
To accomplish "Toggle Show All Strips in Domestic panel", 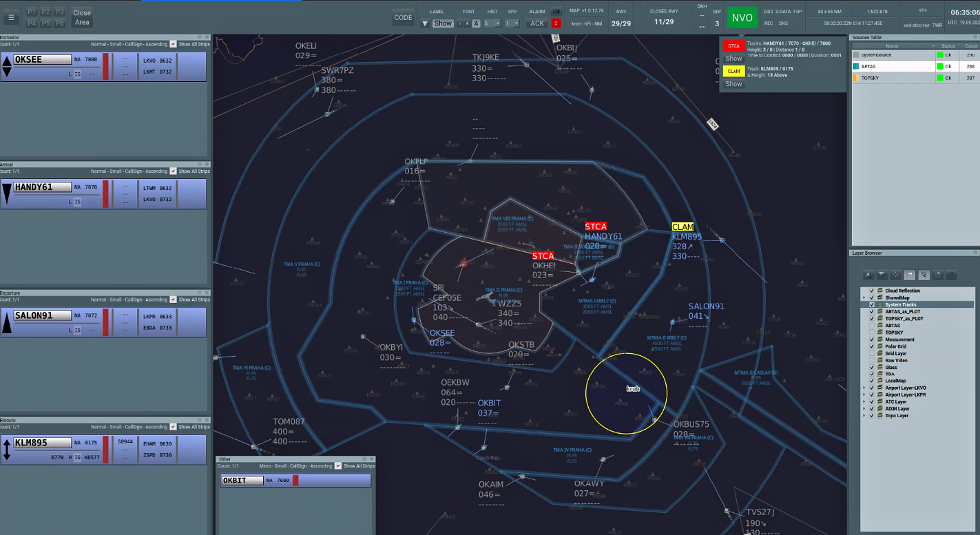I will click(174, 44).
